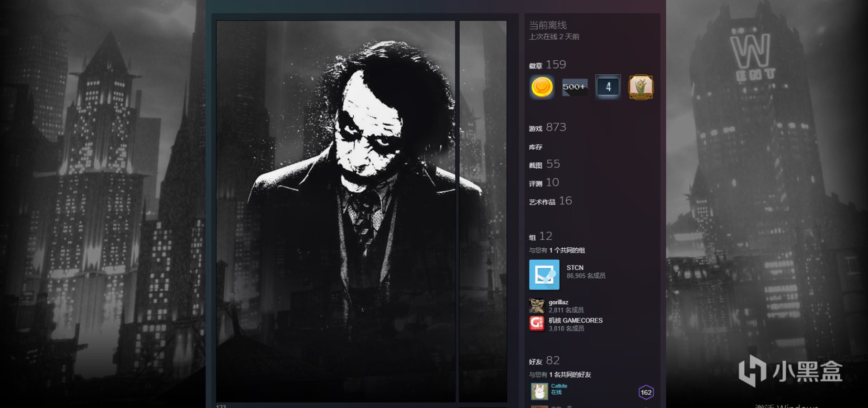Click Catkite's 在线 status text

coord(556,392)
